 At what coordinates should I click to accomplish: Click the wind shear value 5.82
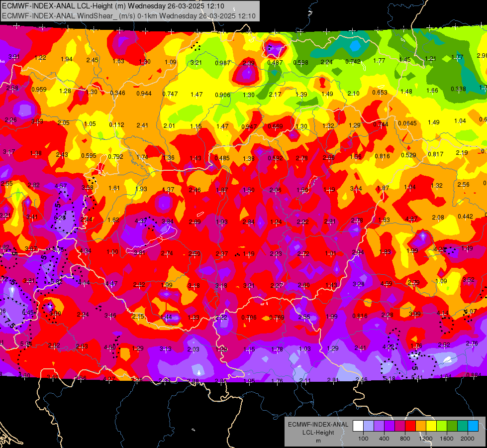pos(56,282)
